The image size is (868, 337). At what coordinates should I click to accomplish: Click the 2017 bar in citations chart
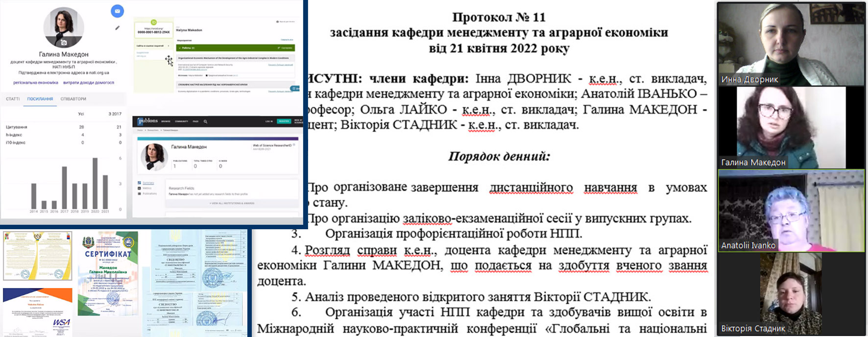tap(64, 188)
